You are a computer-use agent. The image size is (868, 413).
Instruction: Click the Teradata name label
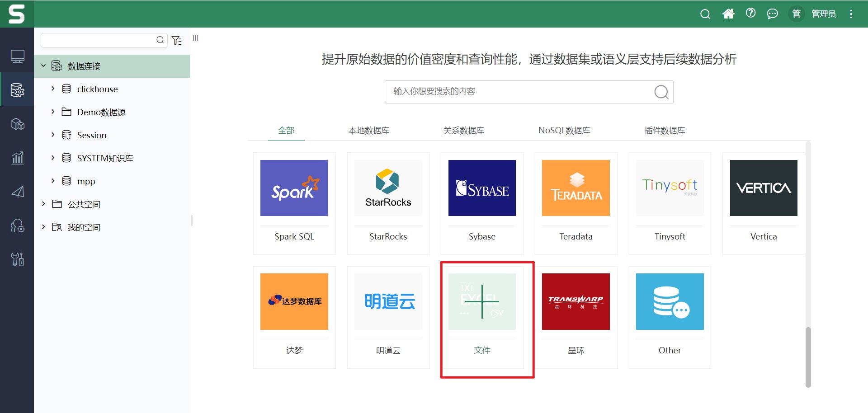pyautogui.click(x=576, y=236)
